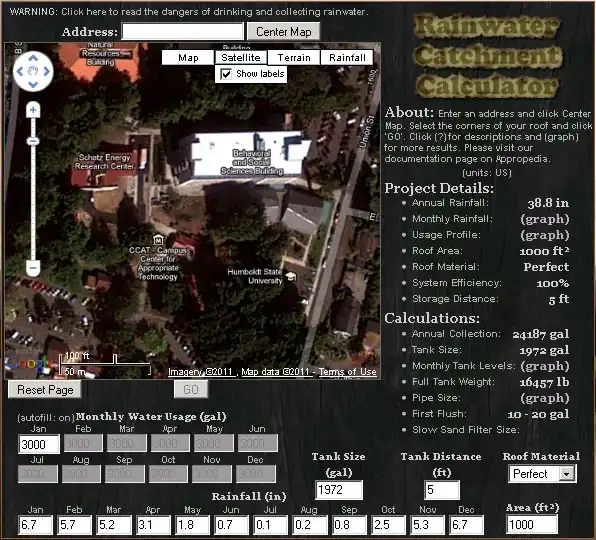Toggle the autofill: on link

coord(46,418)
